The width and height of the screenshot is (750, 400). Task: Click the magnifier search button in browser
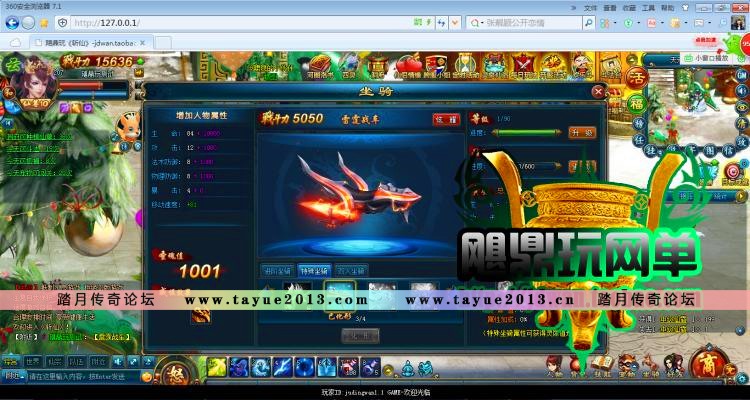click(x=588, y=22)
